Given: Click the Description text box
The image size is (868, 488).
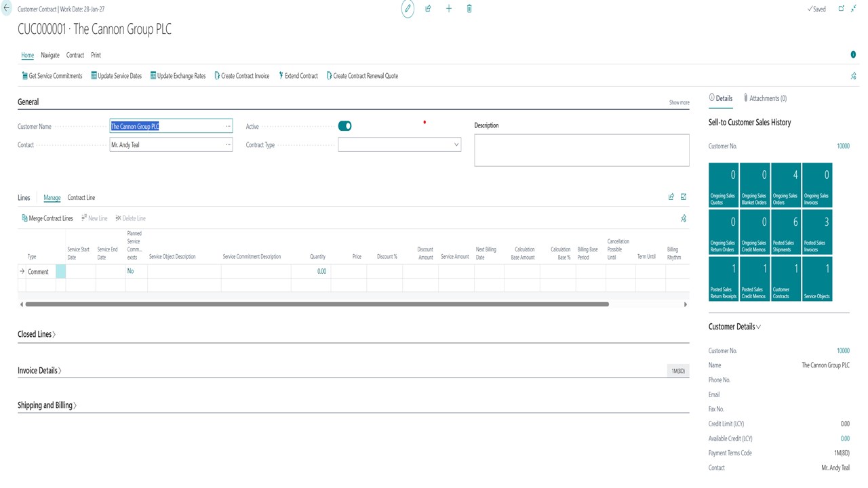Looking at the screenshot, I should [x=582, y=150].
